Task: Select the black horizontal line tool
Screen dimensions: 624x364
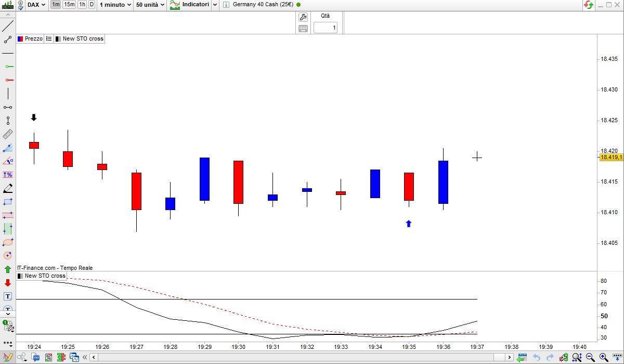Action: point(8,53)
